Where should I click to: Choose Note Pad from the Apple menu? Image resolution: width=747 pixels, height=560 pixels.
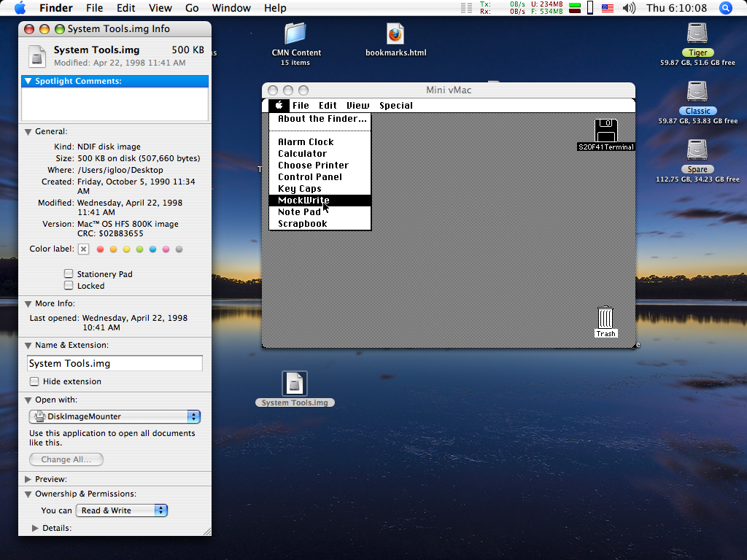click(x=320, y=212)
